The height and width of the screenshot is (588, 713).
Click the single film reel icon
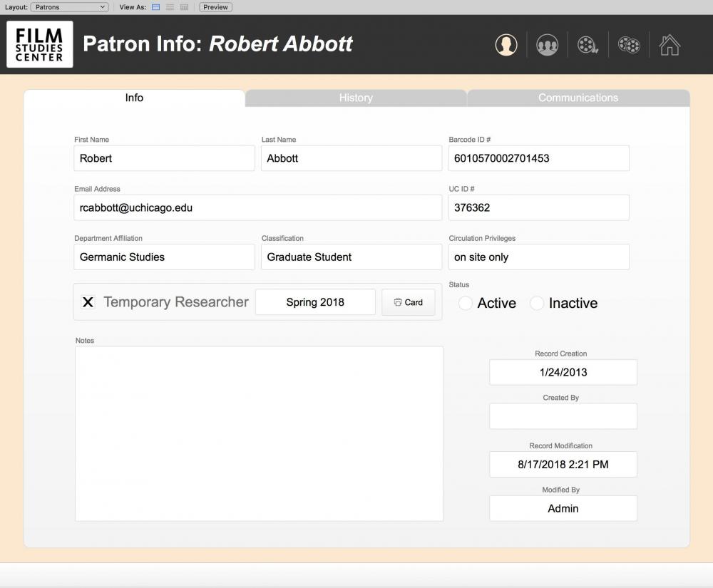point(588,45)
